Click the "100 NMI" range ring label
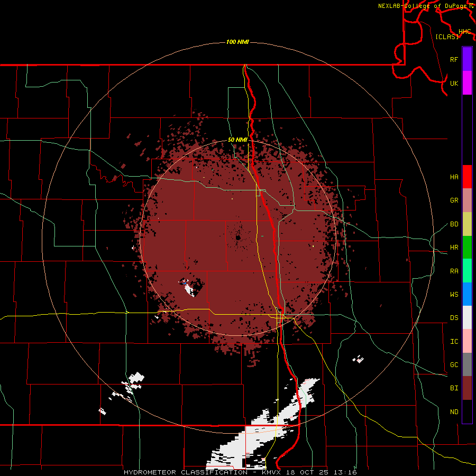This screenshot has height=476, width=476. pos(237,42)
